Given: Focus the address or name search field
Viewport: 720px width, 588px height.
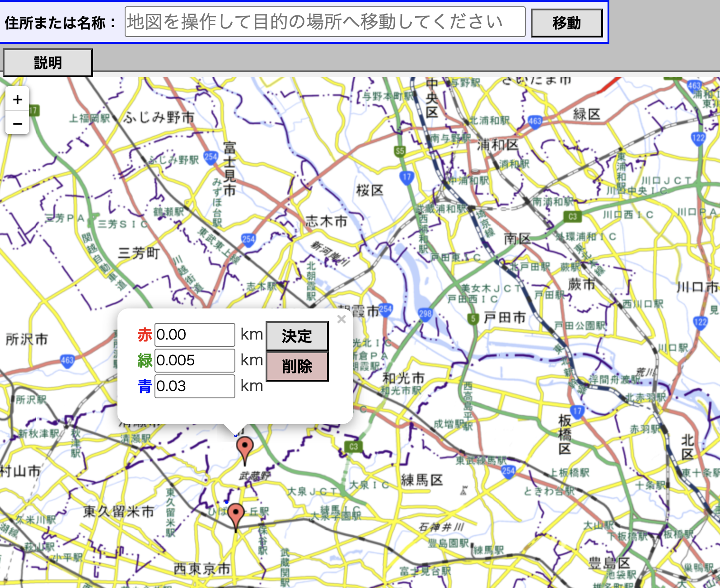Looking at the screenshot, I should click(x=325, y=22).
